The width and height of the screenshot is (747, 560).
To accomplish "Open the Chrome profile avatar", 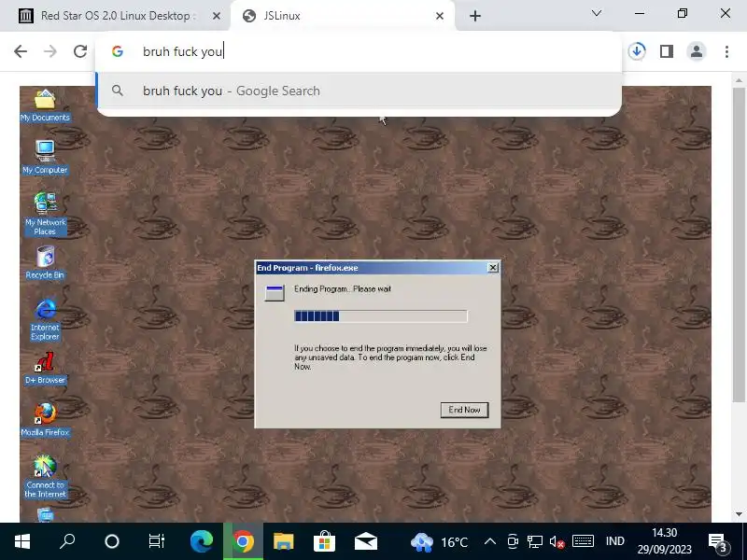I will (697, 51).
